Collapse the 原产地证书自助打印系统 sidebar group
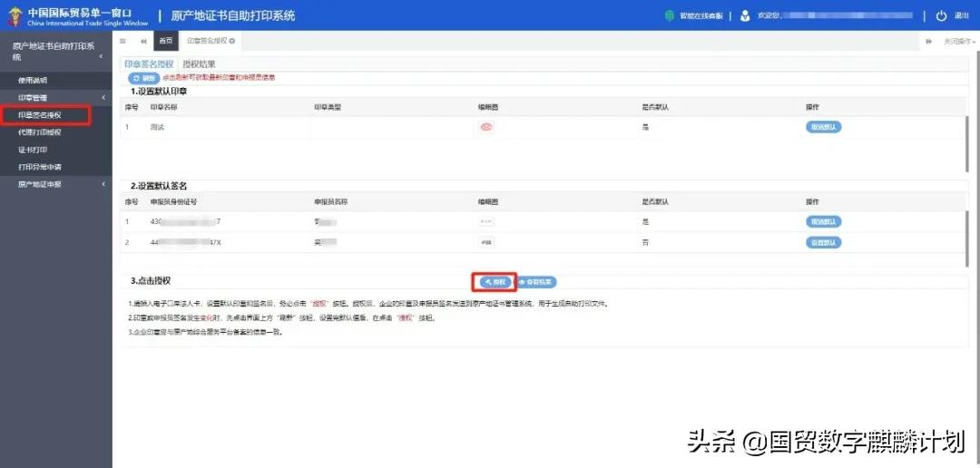 [x=102, y=57]
